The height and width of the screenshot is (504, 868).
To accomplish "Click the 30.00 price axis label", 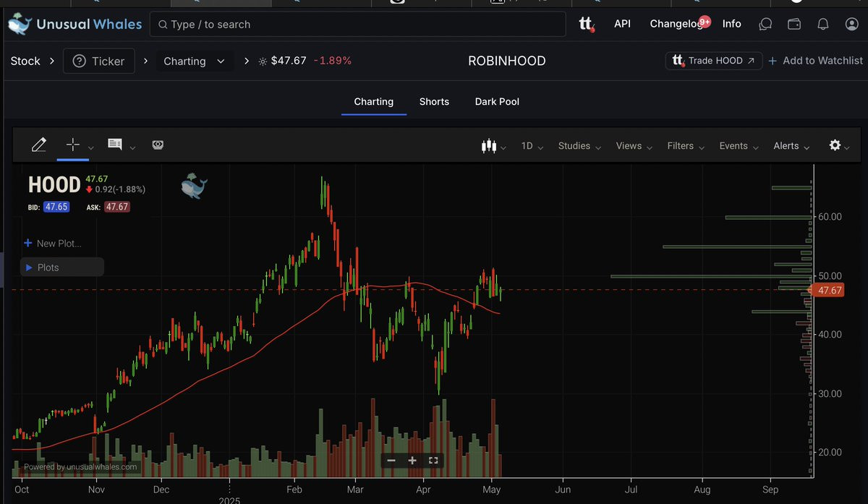I will [x=830, y=394].
